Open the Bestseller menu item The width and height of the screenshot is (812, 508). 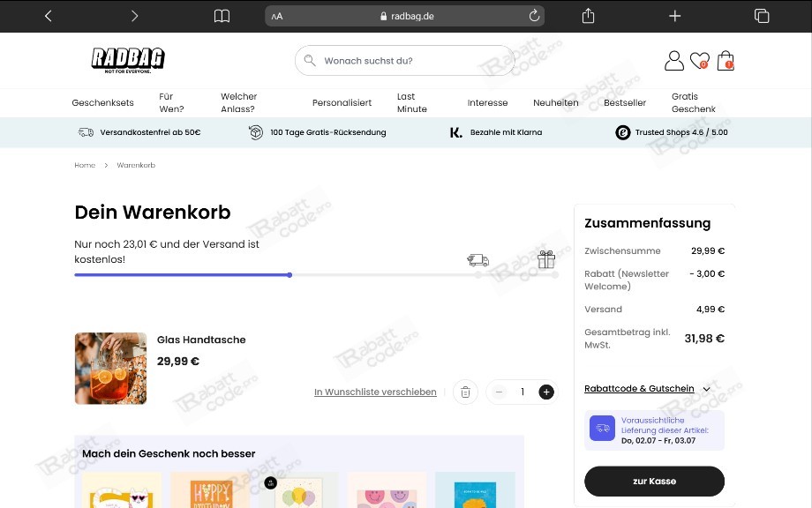pyautogui.click(x=625, y=102)
